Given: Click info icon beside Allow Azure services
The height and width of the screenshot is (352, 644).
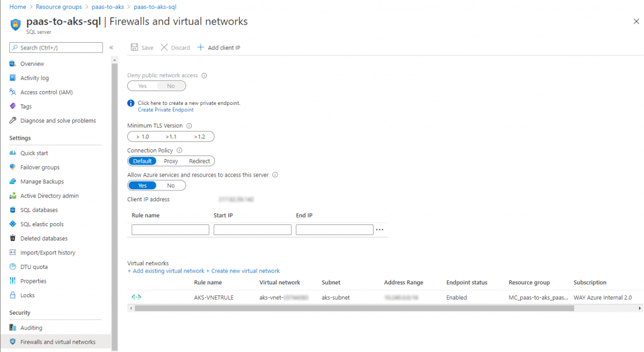Looking at the screenshot, I should click(275, 175).
